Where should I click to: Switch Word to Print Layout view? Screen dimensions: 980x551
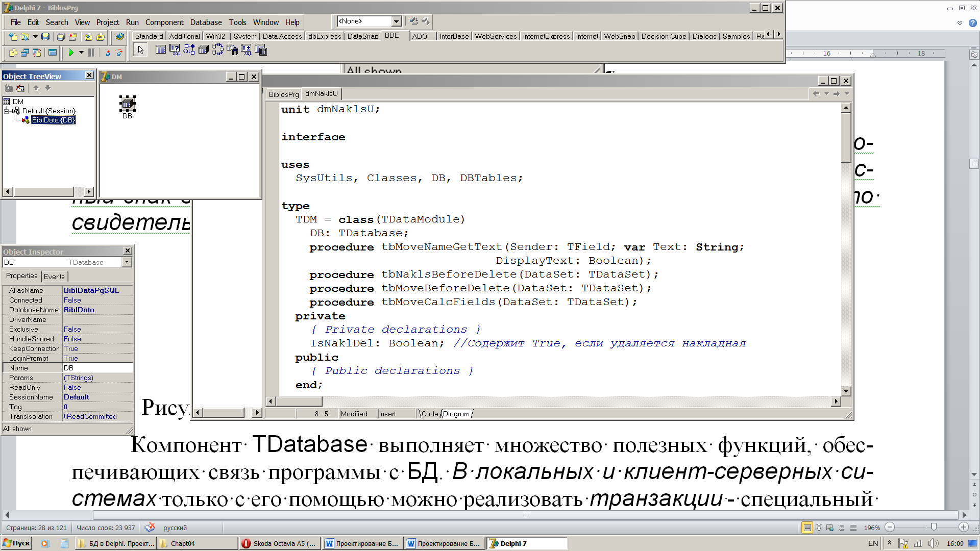pyautogui.click(x=807, y=528)
